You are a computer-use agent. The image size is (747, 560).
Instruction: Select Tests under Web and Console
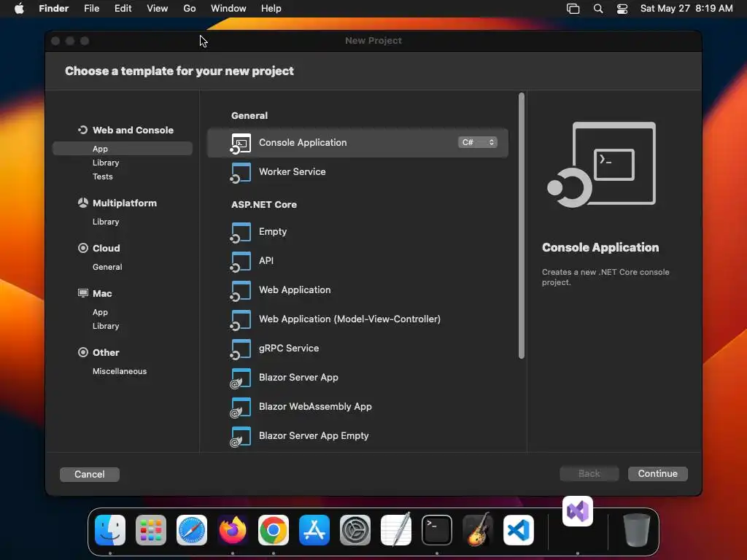[x=102, y=176]
